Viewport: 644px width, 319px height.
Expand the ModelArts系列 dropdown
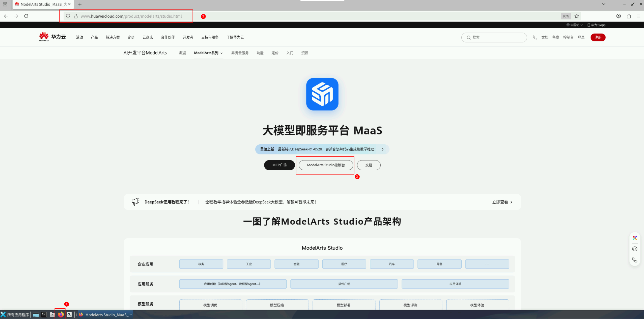(x=208, y=53)
